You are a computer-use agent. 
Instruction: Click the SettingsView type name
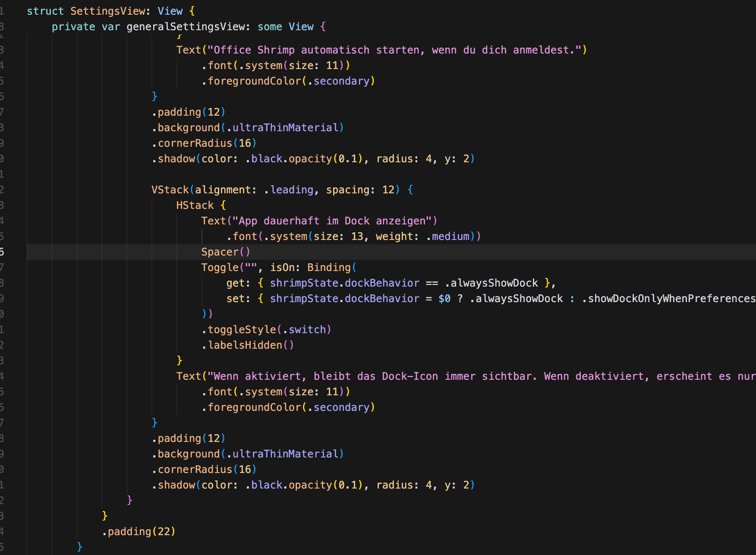(x=108, y=11)
